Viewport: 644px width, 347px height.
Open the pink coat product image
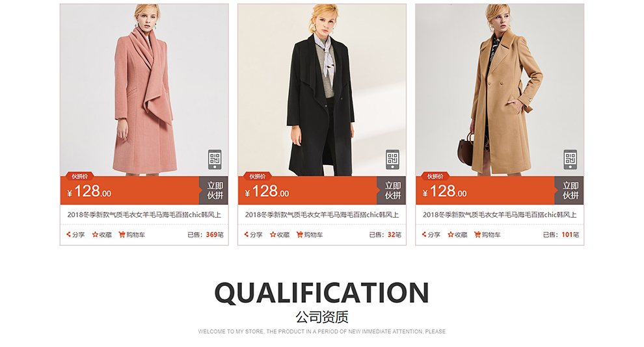(144, 90)
